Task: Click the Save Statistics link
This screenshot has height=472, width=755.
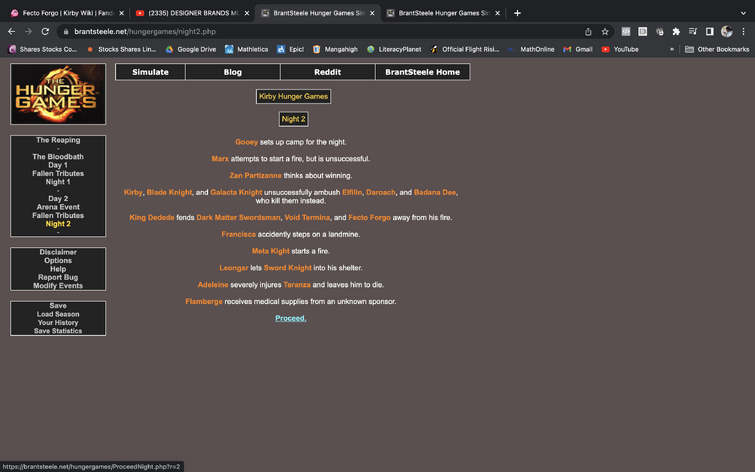Action: 58,331
